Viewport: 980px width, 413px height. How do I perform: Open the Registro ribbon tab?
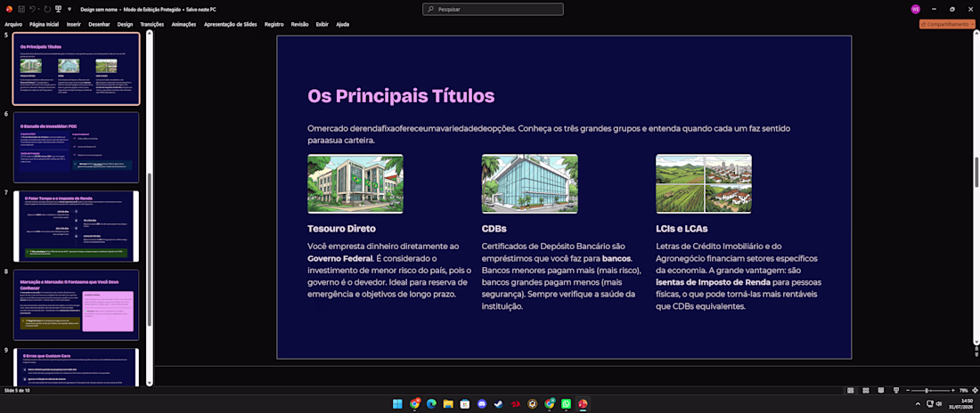pos(274,24)
